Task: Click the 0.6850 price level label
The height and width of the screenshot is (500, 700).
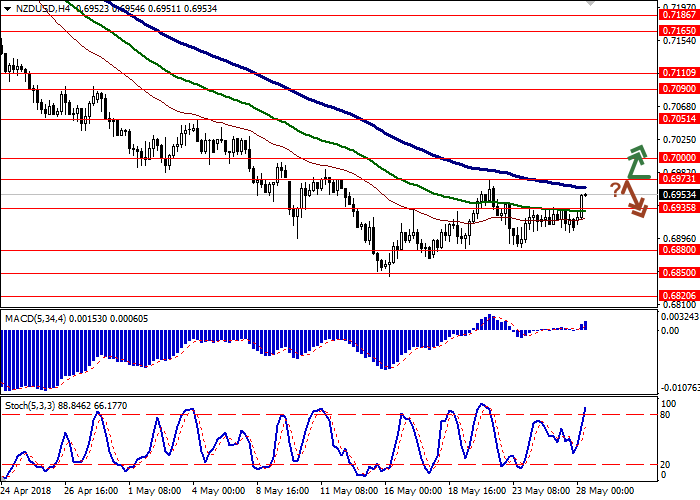Action: (x=676, y=272)
